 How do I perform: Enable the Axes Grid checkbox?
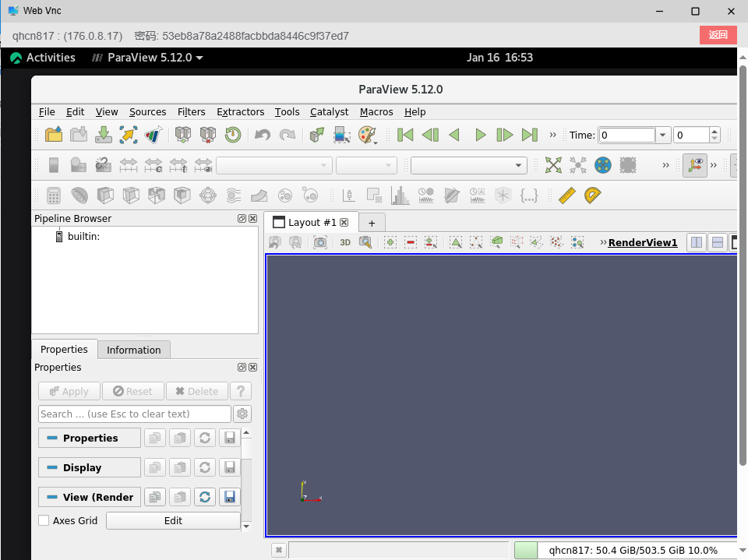pos(44,520)
